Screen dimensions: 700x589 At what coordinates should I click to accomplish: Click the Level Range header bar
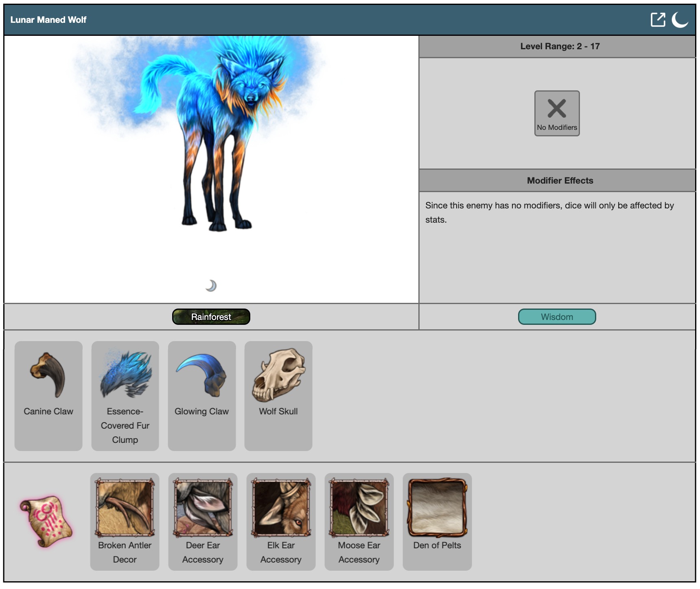point(560,46)
